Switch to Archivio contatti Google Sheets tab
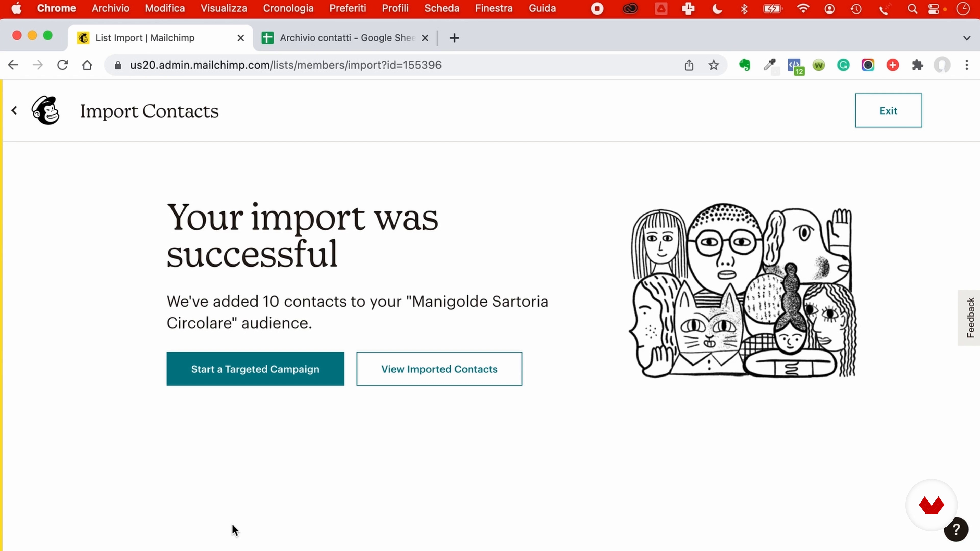980x551 pixels. coord(346,38)
